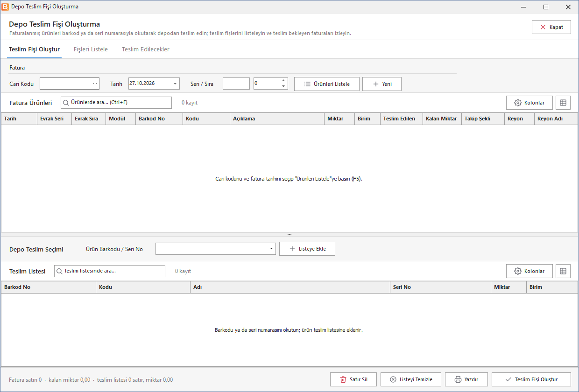Increase the Sıra number with up arrow
Viewport: 579px width, 392px height.
click(283, 81)
